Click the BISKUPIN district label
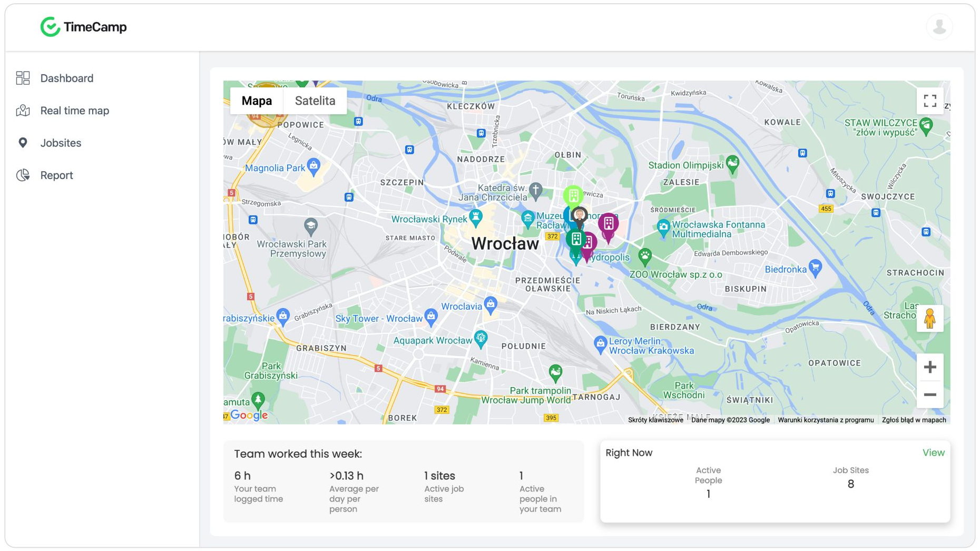980x551 pixels. pyautogui.click(x=746, y=289)
